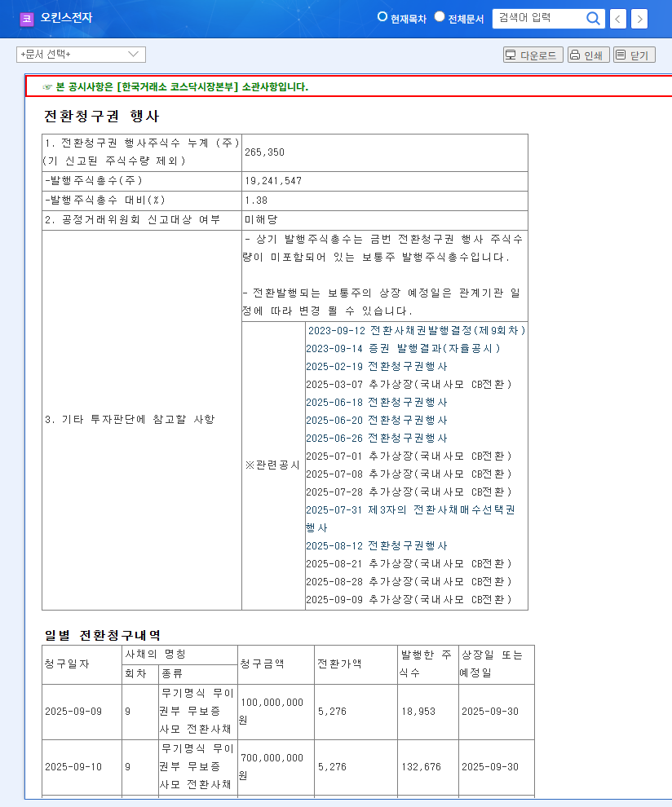Click the 일별 전환청구내역 heading
Screen dimensions: 672x807
(103, 636)
